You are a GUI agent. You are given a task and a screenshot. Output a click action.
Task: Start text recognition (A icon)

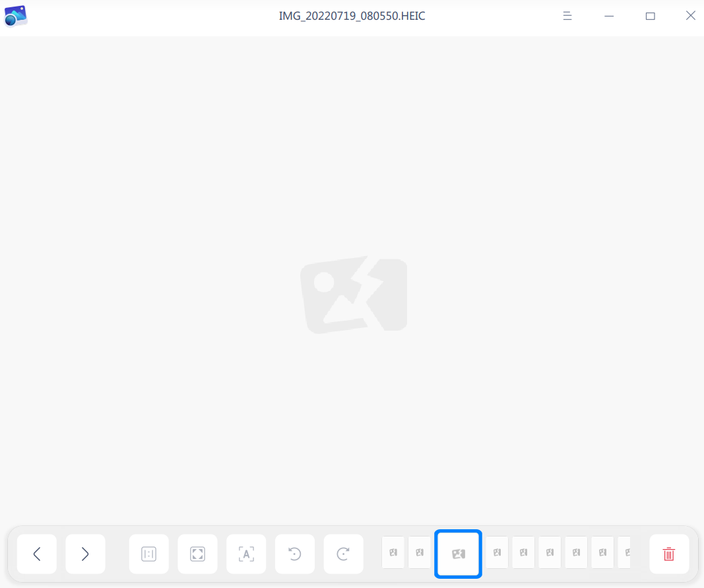pos(246,554)
